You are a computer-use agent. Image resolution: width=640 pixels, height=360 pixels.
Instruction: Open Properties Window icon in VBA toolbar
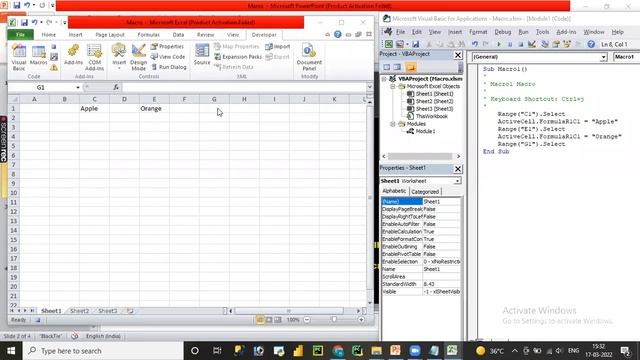[556, 44]
